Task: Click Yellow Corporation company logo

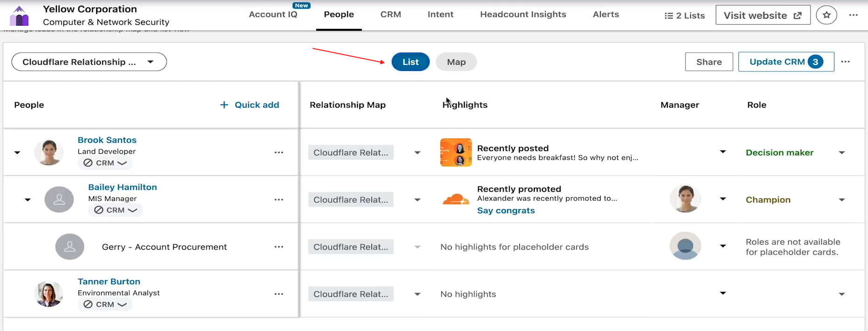Action: click(x=19, y=16)
